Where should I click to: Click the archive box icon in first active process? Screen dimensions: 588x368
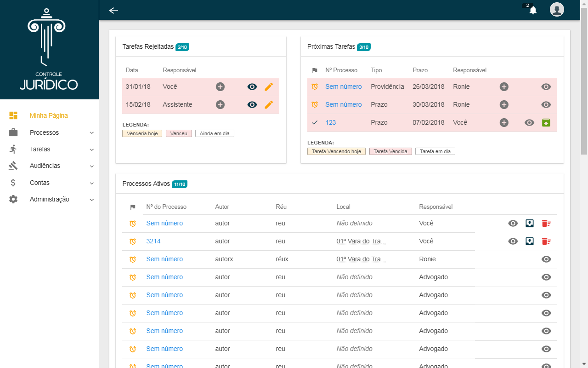click(x=529, y=223)
